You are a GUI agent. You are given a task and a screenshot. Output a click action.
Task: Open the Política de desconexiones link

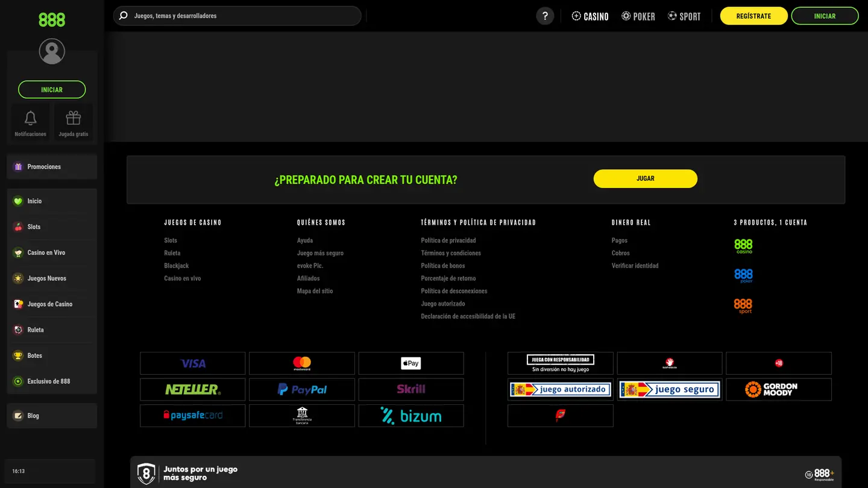(x=454, y=291)
